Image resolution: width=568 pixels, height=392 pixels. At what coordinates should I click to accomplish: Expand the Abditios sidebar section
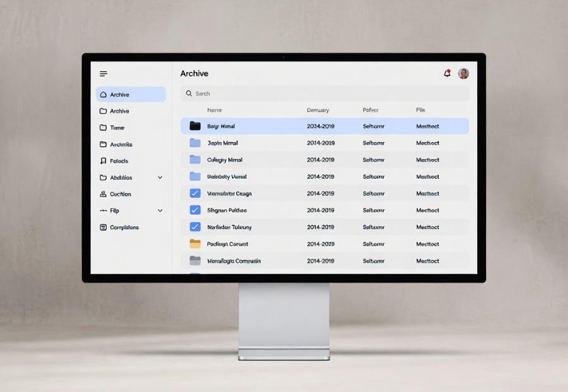pyautogui.click(x=160, y=177)
